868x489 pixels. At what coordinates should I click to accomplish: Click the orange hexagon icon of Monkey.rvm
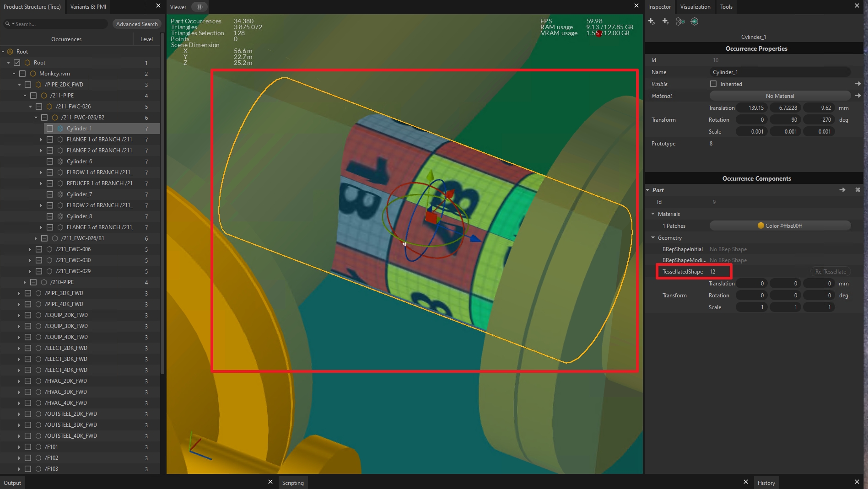click(x=33, y=74)
